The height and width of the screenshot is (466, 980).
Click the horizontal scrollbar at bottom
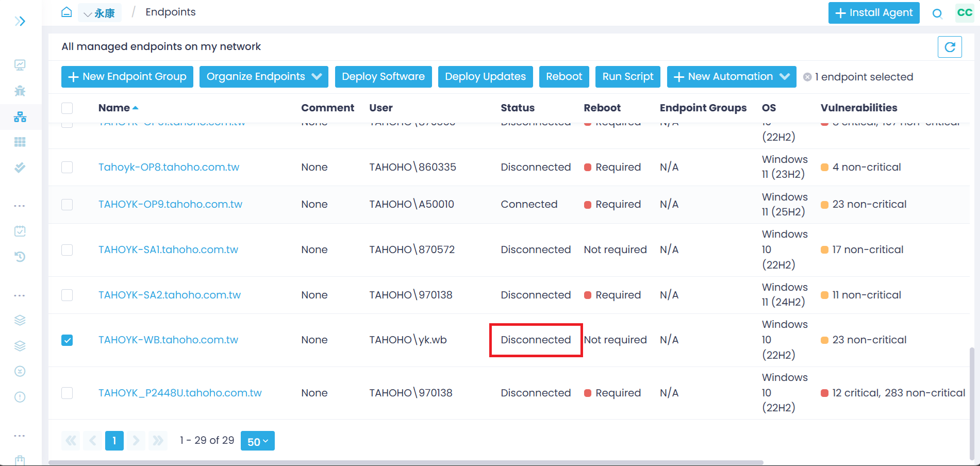tap(406, 462)
